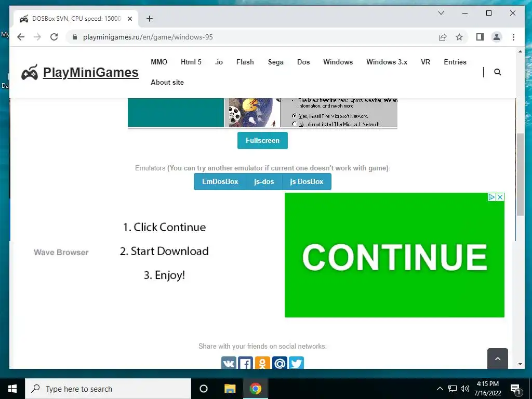Bookmark this tab with the star icon

459,37
